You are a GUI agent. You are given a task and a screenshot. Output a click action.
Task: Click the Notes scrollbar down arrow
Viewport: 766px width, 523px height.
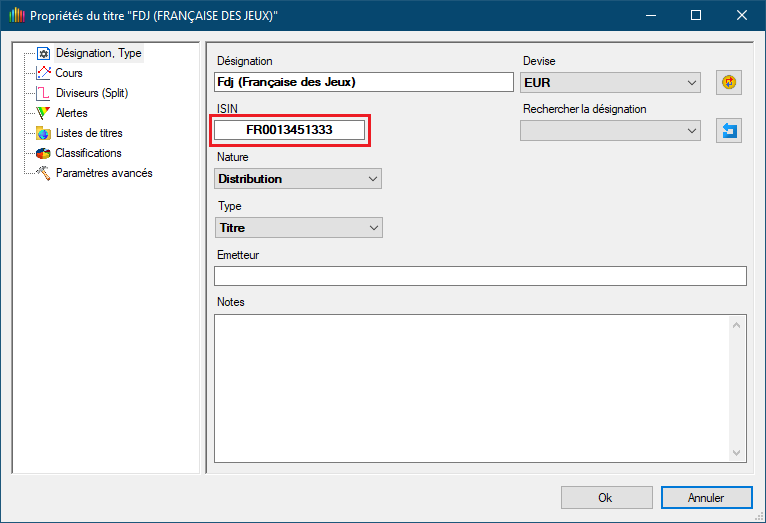(737, 453)
